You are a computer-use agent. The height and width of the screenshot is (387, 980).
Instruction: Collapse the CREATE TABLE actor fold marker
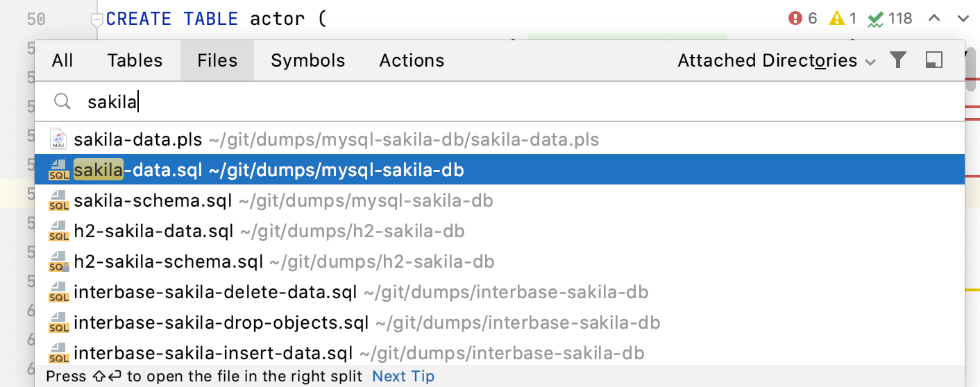pyautogui.click(x=97, y=19)
